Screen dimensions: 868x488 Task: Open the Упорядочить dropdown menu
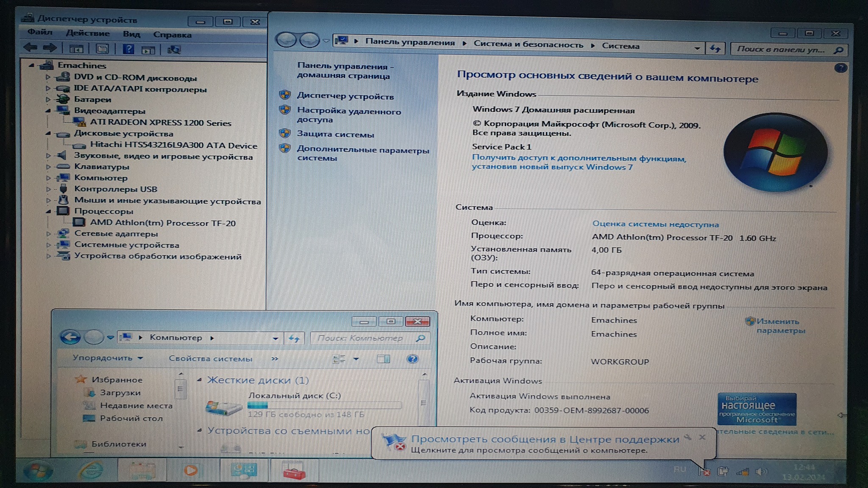pos(107,358)
